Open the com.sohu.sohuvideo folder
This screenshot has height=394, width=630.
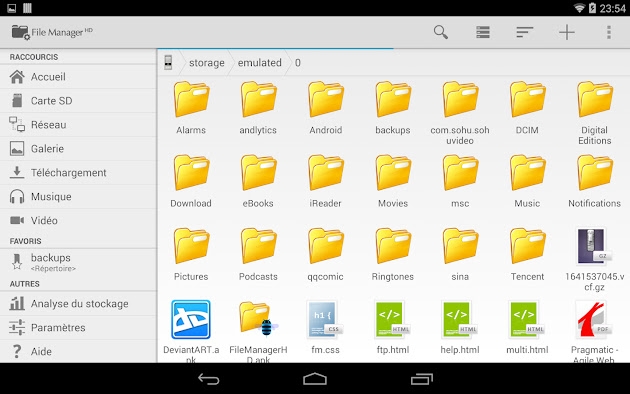(460, 113)
